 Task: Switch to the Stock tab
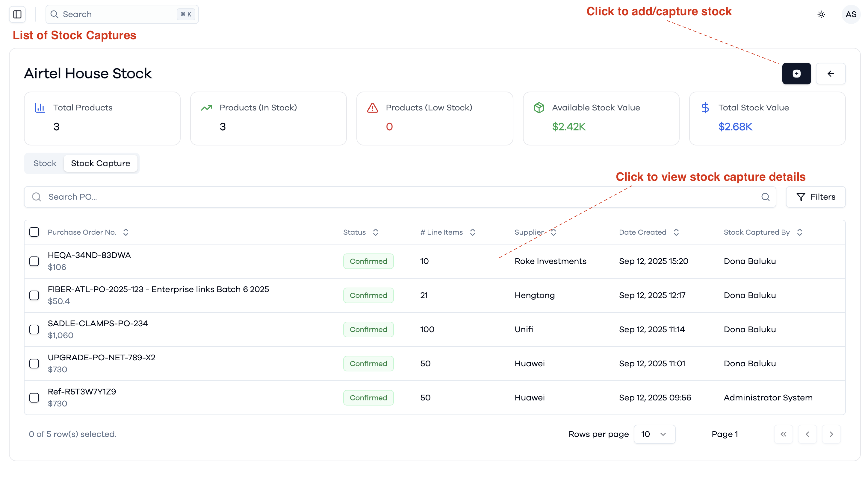(45, 163)
